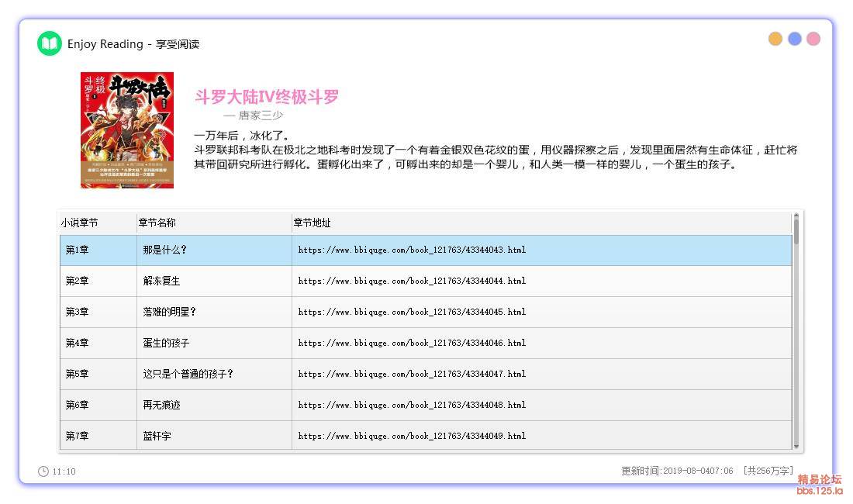Click the 更新时间 update timestamp text
The image size is (853, 504).
(677, 471)
